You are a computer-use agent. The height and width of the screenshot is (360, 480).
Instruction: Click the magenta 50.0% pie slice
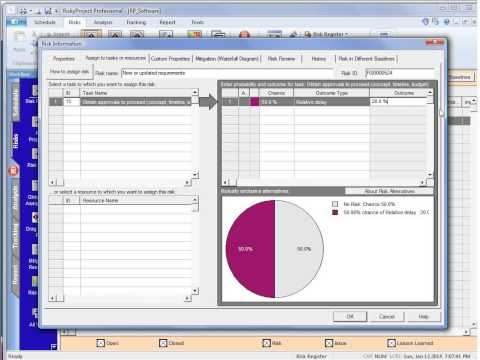pyautogui.click(x=250, y=249)
